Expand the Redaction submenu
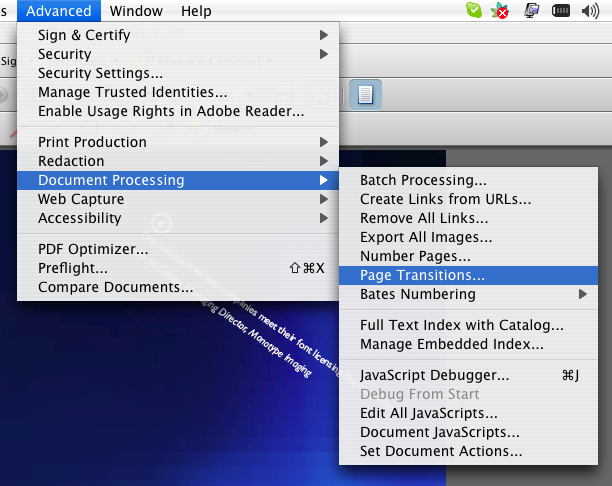This screenshot has width=612, height=486. click(x=178, y=161)
